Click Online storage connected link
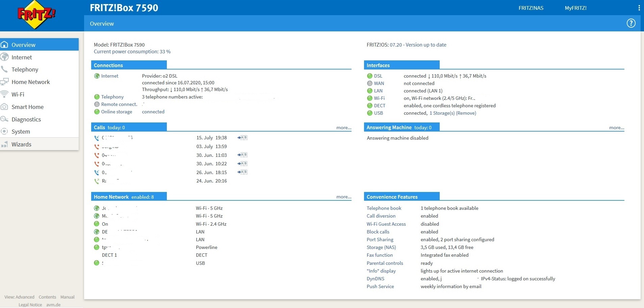 click(153, 112)
